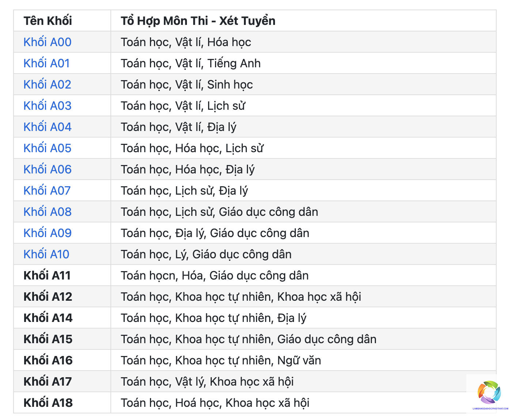Open the Khối A06 link
The image size is (512, 420).
(x=48, y=169)
